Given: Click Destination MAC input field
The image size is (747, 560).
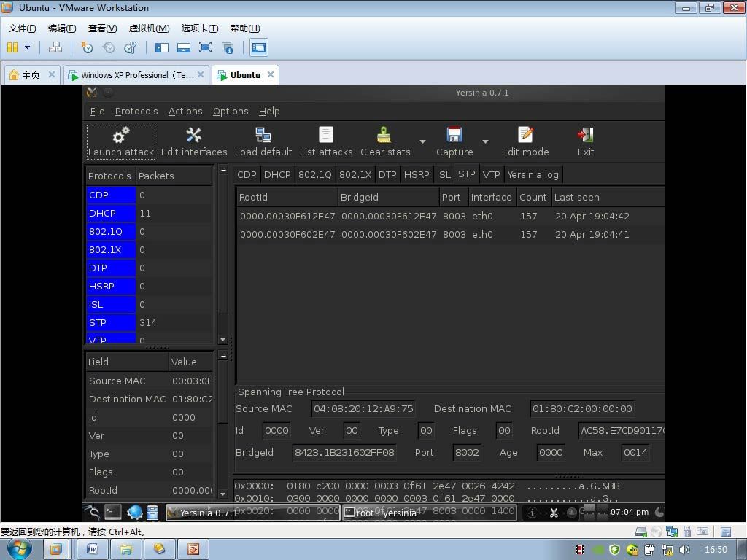Looking at the screenshot, I should [582, 408].
